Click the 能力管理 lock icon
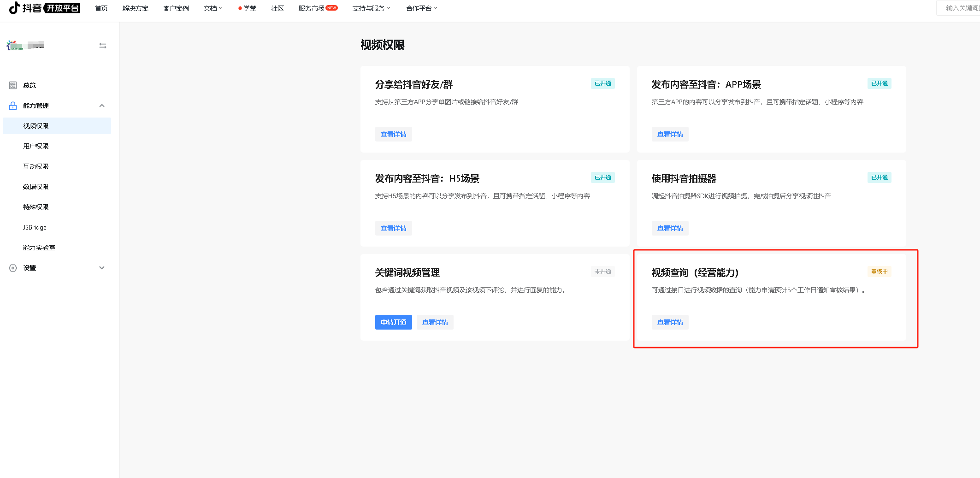The image size is (980, 478). coord(13,106)
